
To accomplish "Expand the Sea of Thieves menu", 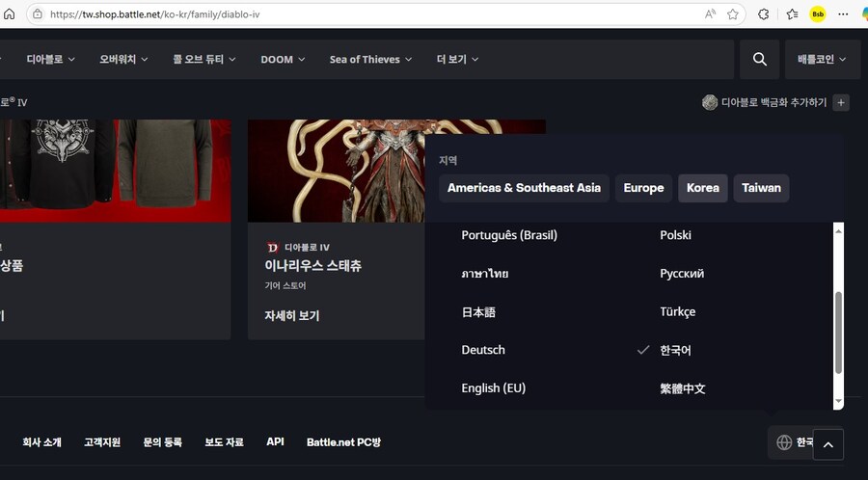I will 371,59.
